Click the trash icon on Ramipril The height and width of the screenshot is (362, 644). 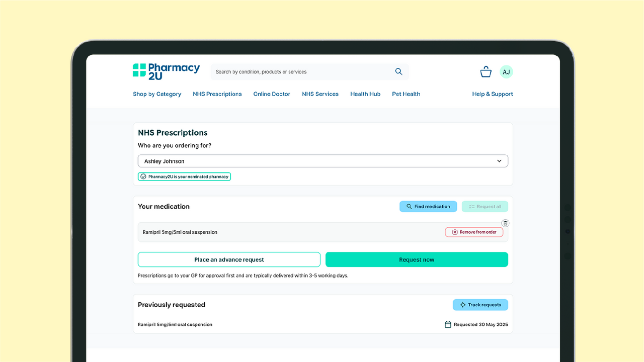506,223
